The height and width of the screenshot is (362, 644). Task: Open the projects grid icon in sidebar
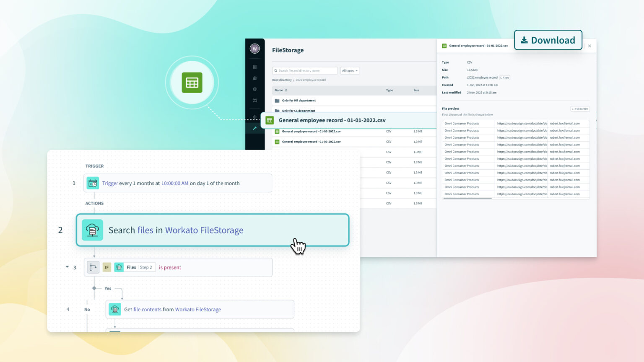[x=254, y=67]
